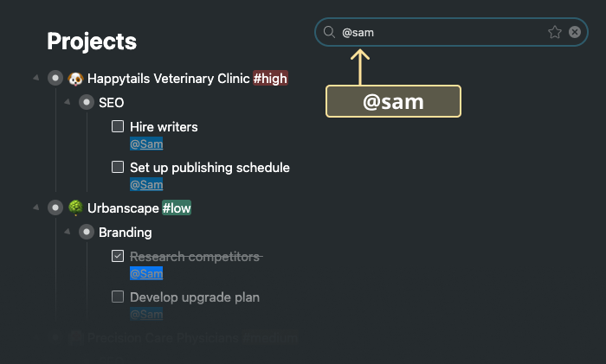Collapse the Happytails Veterinary Clinic node

pyautogui.click(x=36, y=78)
